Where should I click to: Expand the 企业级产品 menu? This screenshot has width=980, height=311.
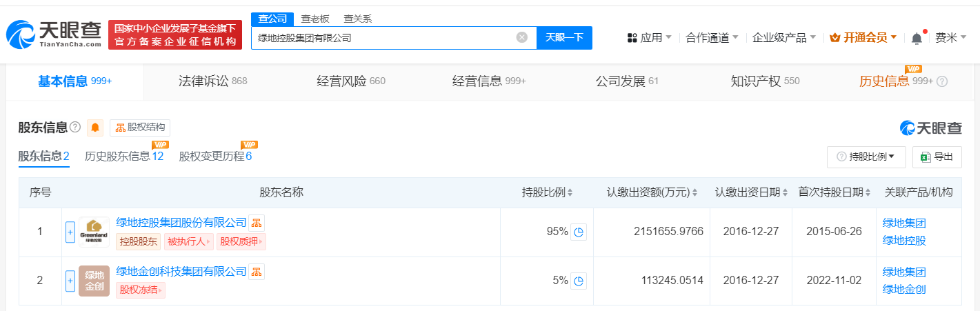[x=784, y=38]
